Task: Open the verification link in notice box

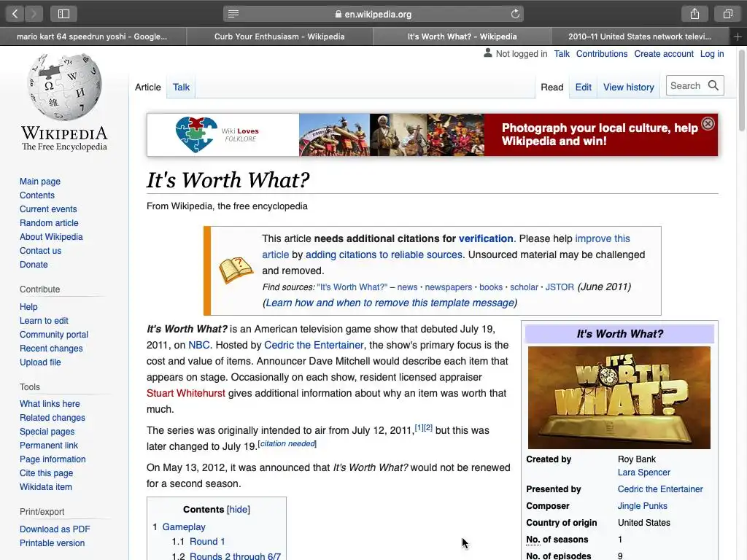Action: point(486,238)
